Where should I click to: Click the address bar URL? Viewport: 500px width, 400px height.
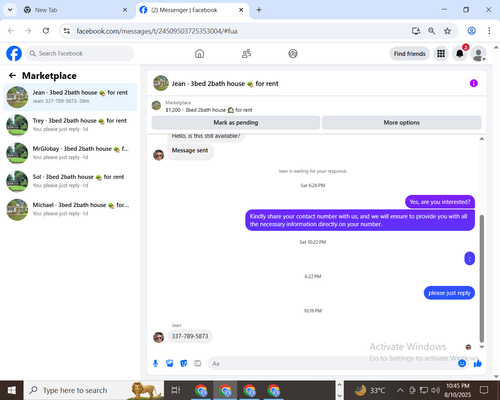[157, 31]
